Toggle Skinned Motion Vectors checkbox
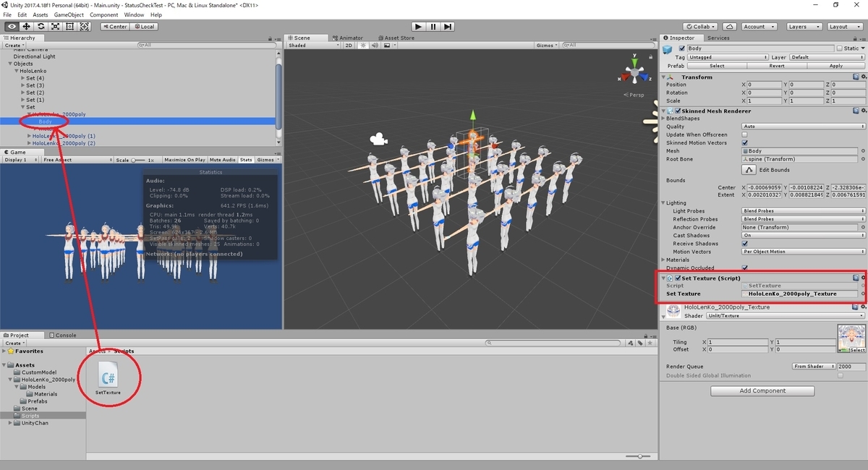Image resolution: width=868 pixels, height=470 pixels. click(x=745, y=142)
